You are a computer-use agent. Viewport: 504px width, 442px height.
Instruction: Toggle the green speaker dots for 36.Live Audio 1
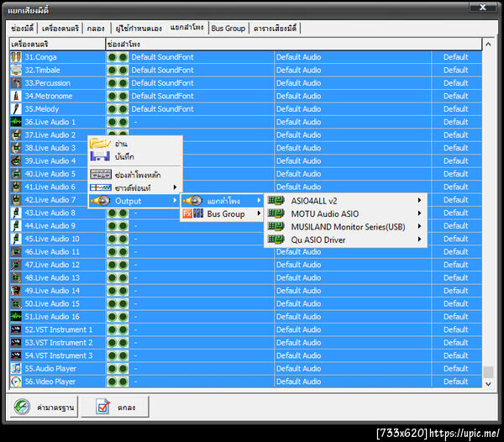118,122
